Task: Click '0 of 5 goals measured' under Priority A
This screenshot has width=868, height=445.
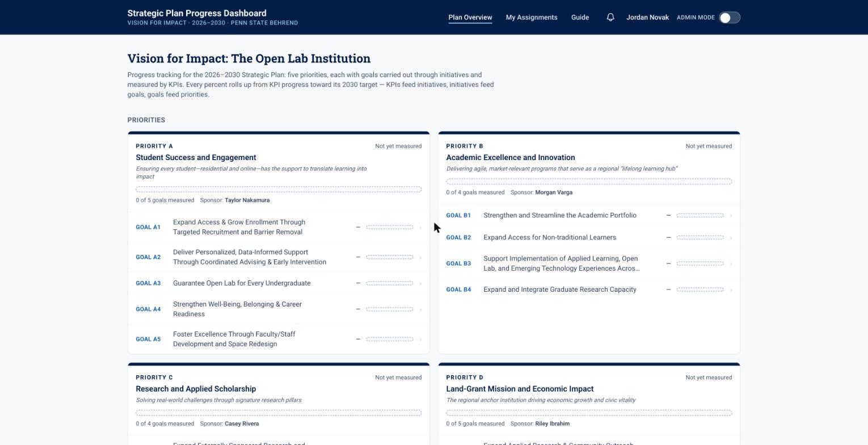Action: pyautogui.click(x=165, y=200)
